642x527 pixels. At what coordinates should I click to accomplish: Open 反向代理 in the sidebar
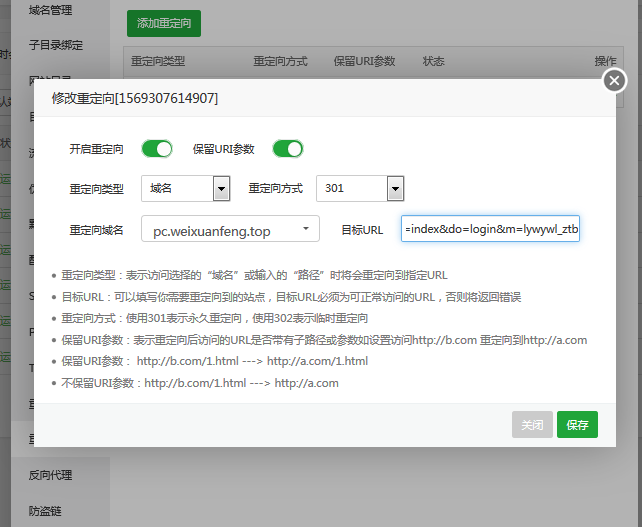pyautogui.click(x=50, y=475)
